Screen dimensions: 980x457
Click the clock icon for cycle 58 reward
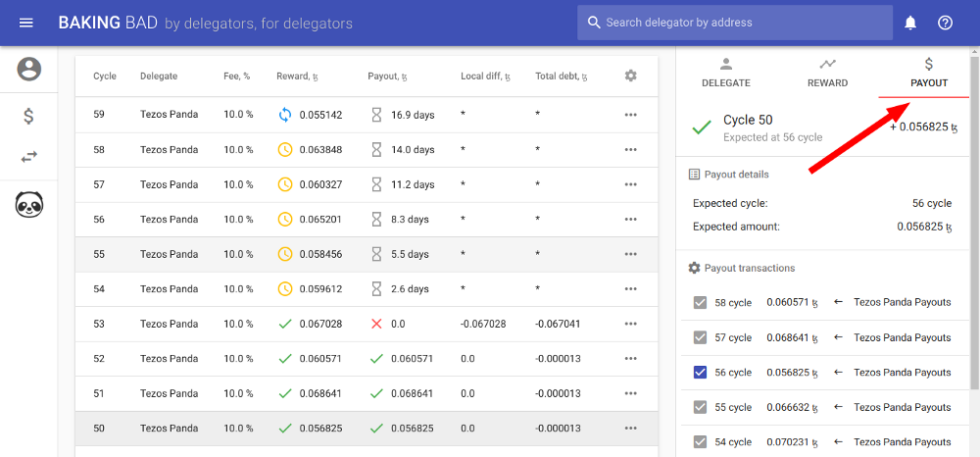tap(285, 150)
